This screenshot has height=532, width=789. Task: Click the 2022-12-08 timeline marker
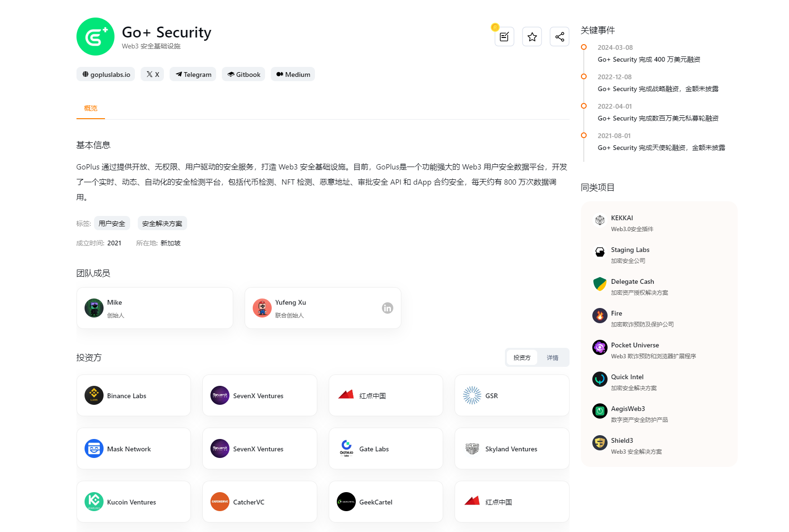[x=584, y=76]
